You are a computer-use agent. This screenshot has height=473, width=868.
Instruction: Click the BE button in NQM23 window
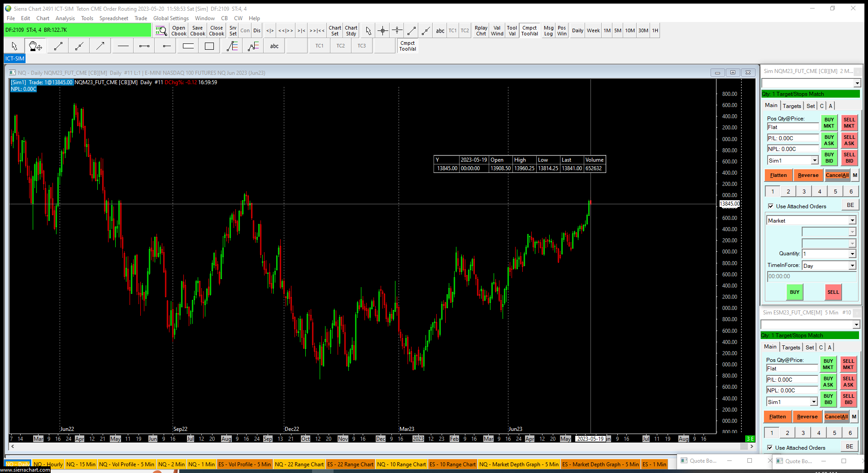pos(850,205)
